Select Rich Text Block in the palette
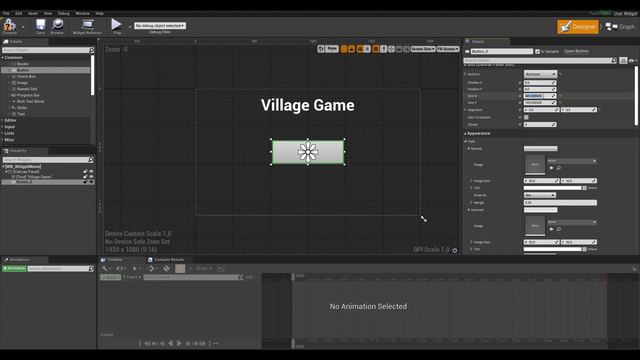 click(30, 101)
